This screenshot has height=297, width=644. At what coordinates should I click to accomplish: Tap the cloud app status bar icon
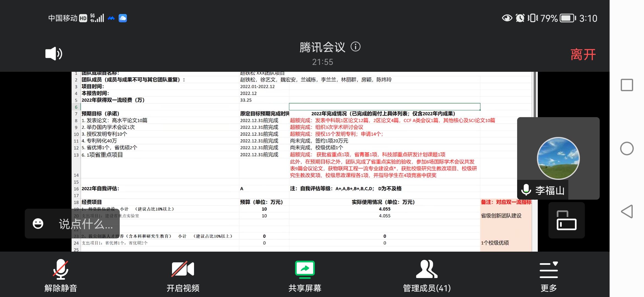coord(123,18)
